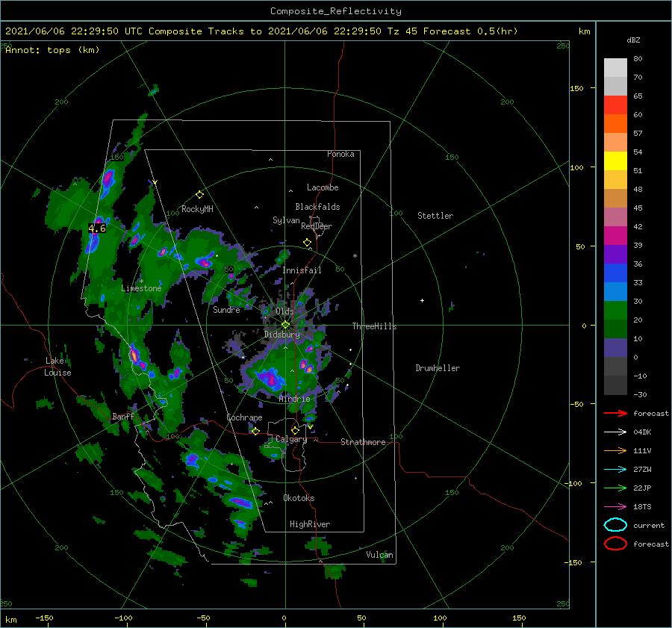Click the Strathmore label
The image size is (672, 628).
click(363, 442)
